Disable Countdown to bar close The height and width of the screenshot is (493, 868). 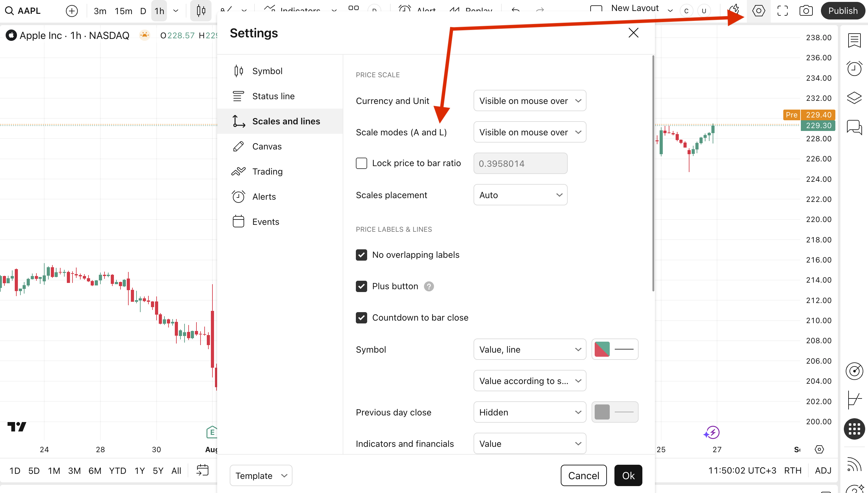tap(361, 317)
